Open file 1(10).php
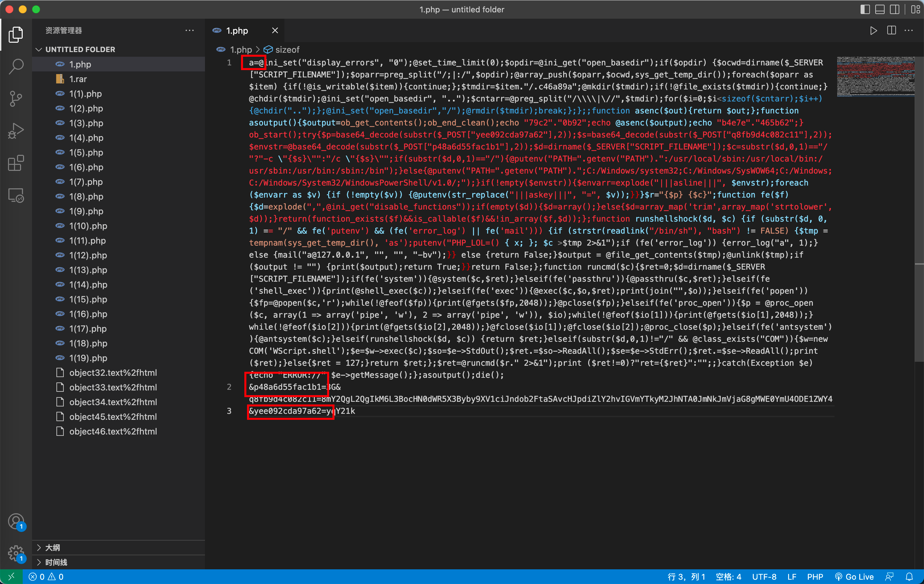 118,226
